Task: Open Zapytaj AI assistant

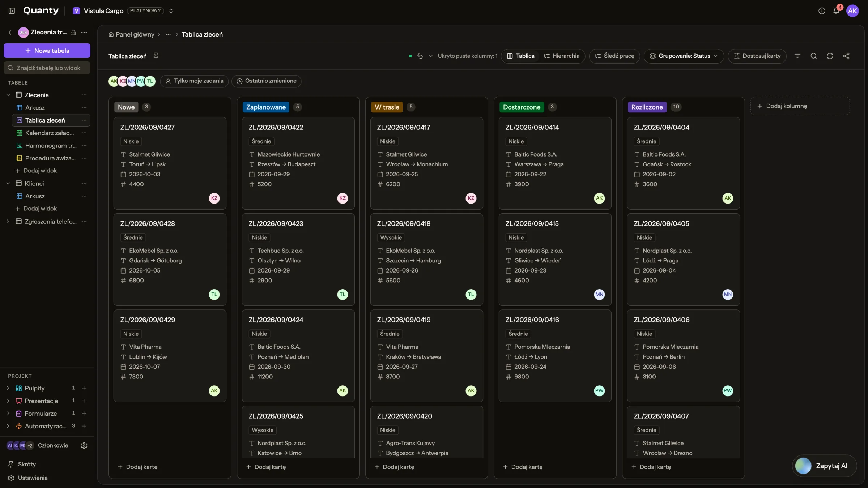Action: 824,466
